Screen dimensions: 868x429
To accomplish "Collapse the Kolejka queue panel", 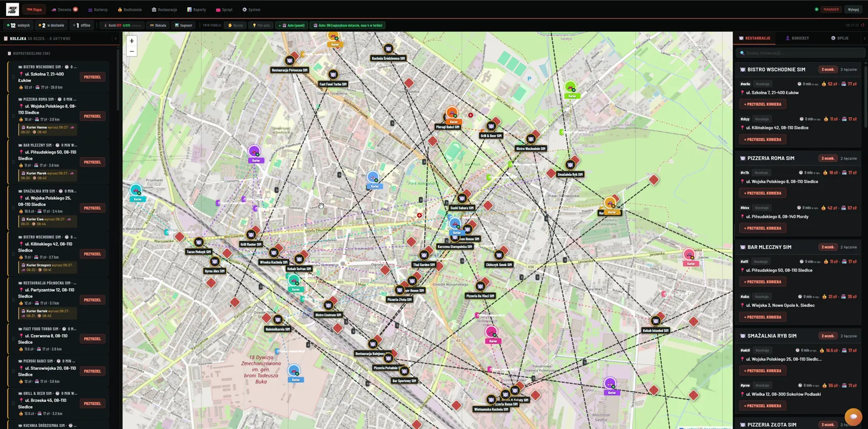I will click(x=116, y=39).
